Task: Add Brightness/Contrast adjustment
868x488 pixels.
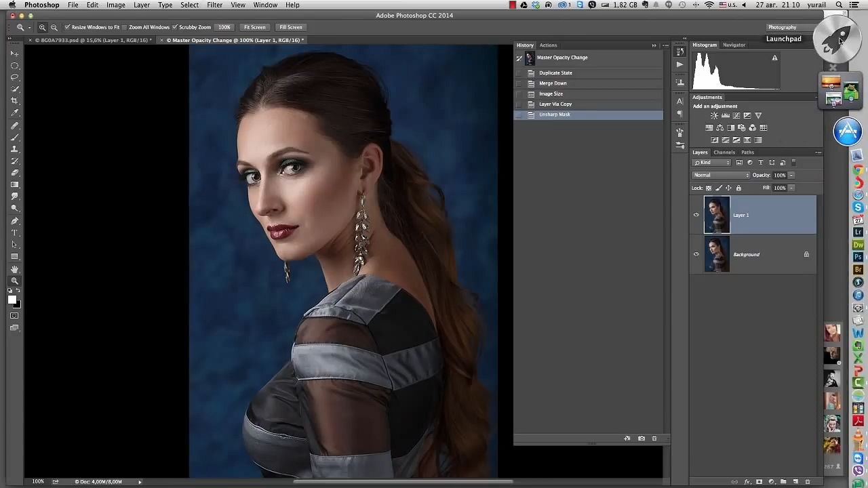Action: [714, 116]
